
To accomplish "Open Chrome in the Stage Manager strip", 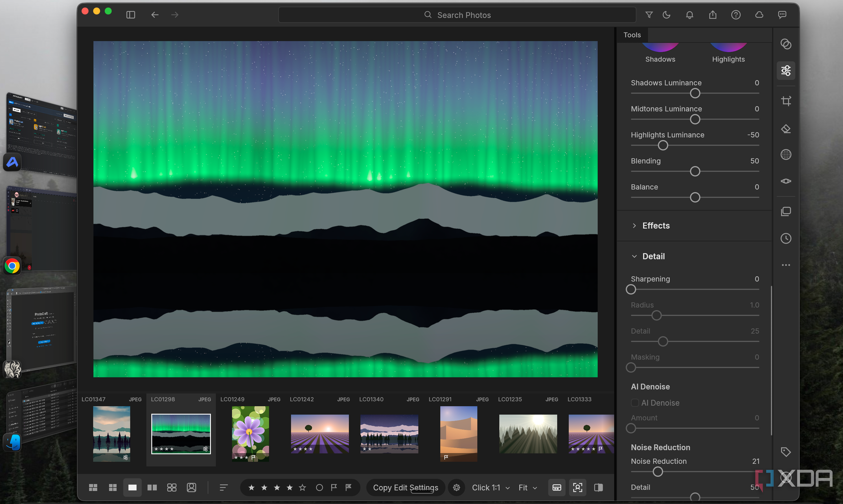I will (12, 266).
